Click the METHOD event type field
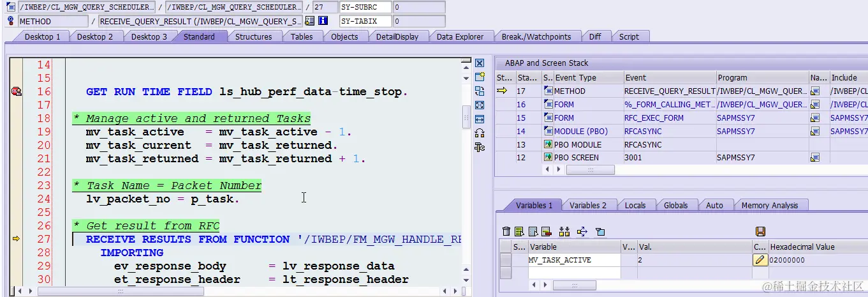868x297 pixels. pos(53,21)
